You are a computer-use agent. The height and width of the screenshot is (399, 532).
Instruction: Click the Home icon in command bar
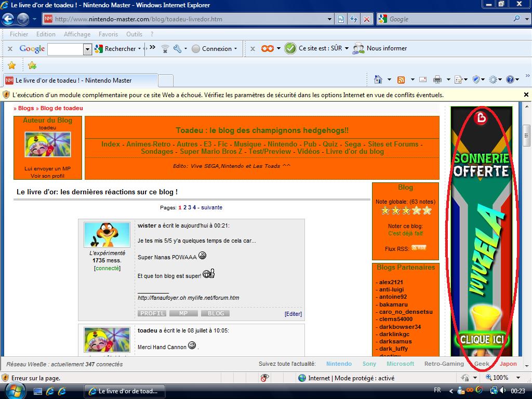(x=378, y=79)
